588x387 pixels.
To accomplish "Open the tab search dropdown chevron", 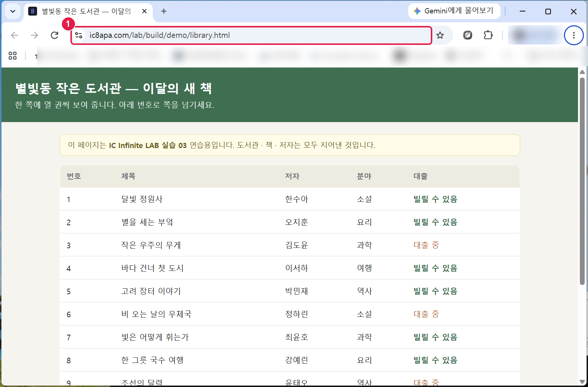I will point(13,11).
